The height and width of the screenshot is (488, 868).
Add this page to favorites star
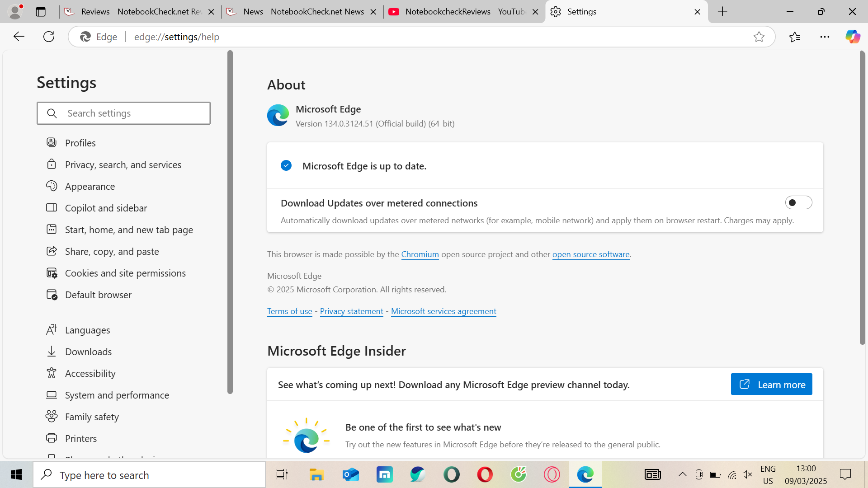[759, 37]
